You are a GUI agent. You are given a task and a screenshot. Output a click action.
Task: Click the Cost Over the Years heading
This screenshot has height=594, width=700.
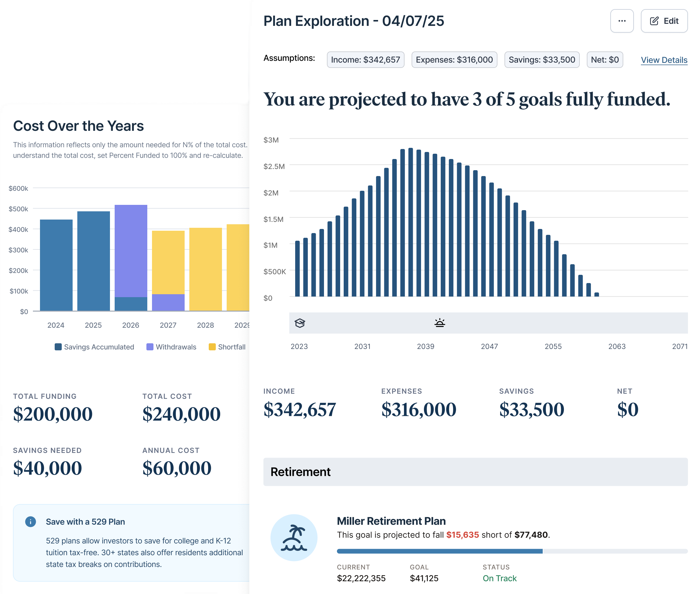pos(78,126)
